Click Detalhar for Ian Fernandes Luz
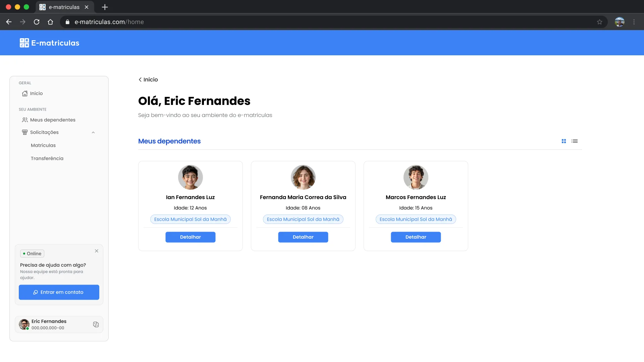 pos(191,237)
